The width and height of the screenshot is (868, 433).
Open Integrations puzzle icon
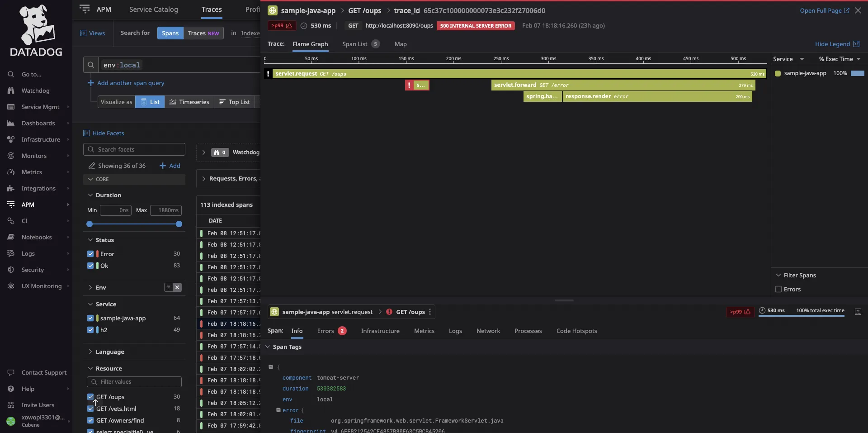pyautogui.click(x=11, y=188)
